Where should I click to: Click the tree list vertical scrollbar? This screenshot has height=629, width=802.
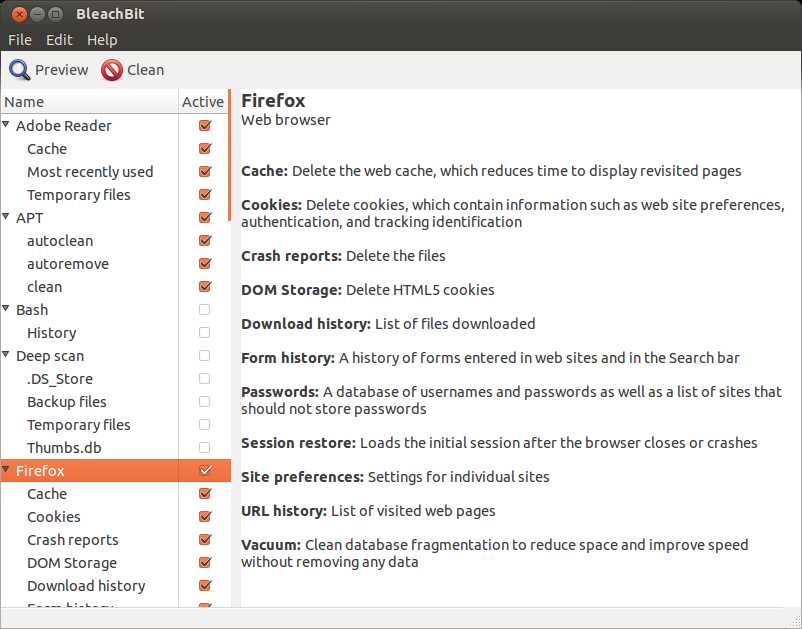(230, 155)
